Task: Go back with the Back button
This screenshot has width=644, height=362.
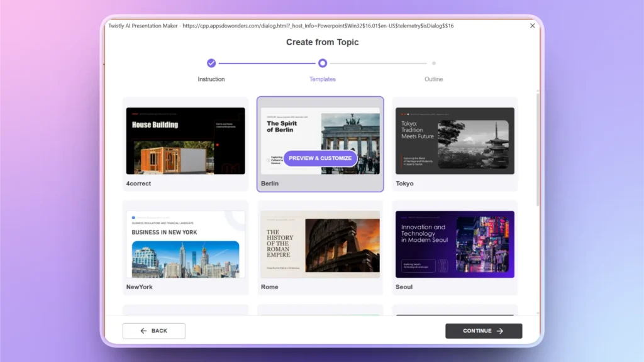Action: pyautogui.click(x=153, y=331)
